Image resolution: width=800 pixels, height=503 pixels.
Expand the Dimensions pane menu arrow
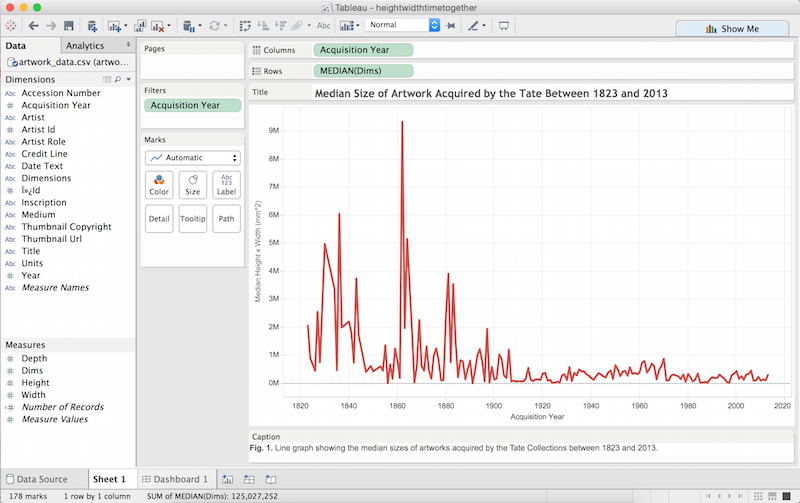(129, 79)
